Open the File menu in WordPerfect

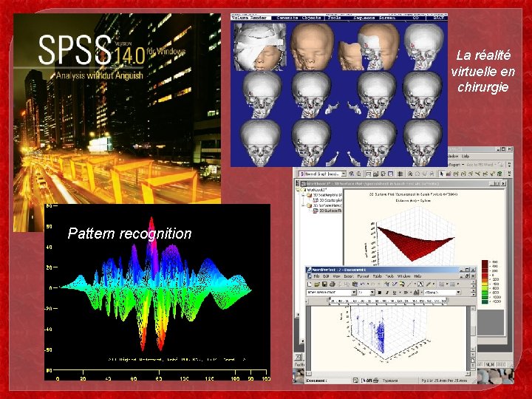pos(316,276)
